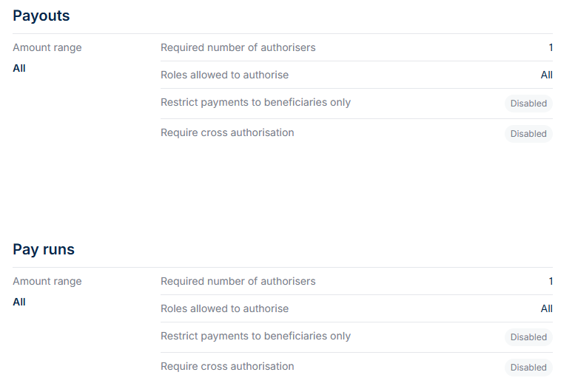Click Pay runs 'Require cross authorisation' label
Image resolution: width=575 pixels, height=392 pixels.
pos(227,366)
